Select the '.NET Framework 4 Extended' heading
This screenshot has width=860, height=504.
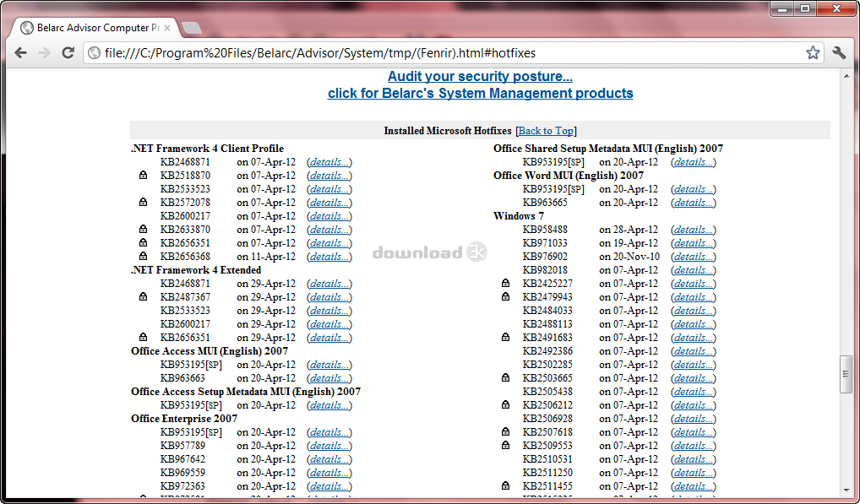click(196, 270)
